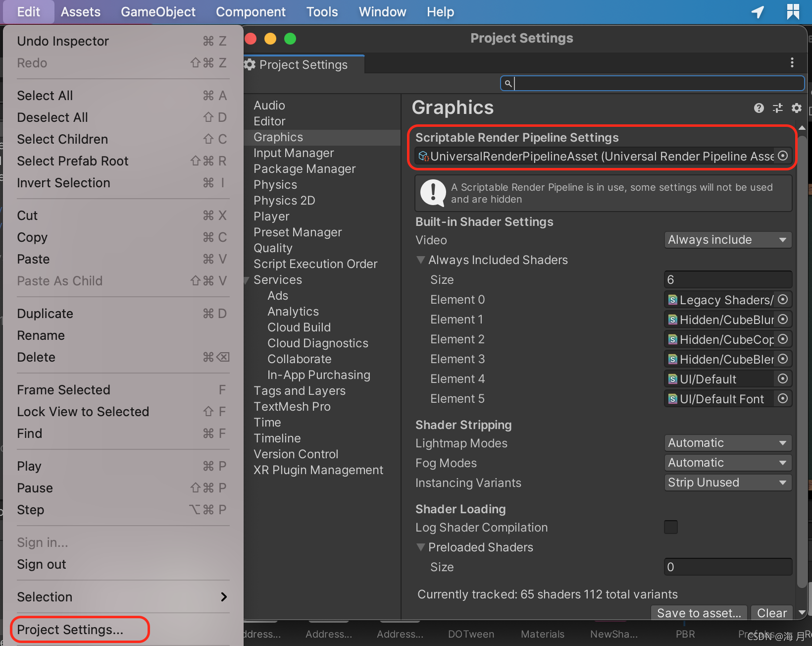
Task: Open the Graphics settings gear icon
Action: pyautogui.click(x=797, y=108)
